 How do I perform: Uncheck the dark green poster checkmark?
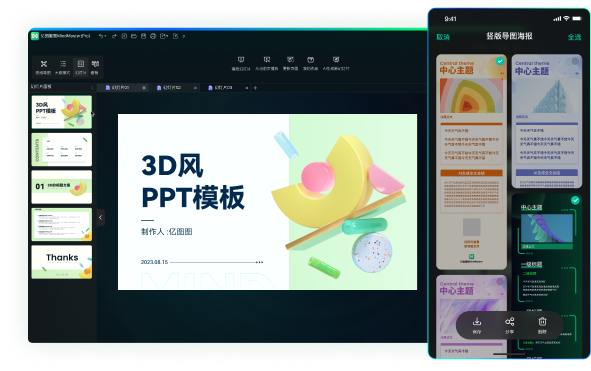click(x=575, y=200)
